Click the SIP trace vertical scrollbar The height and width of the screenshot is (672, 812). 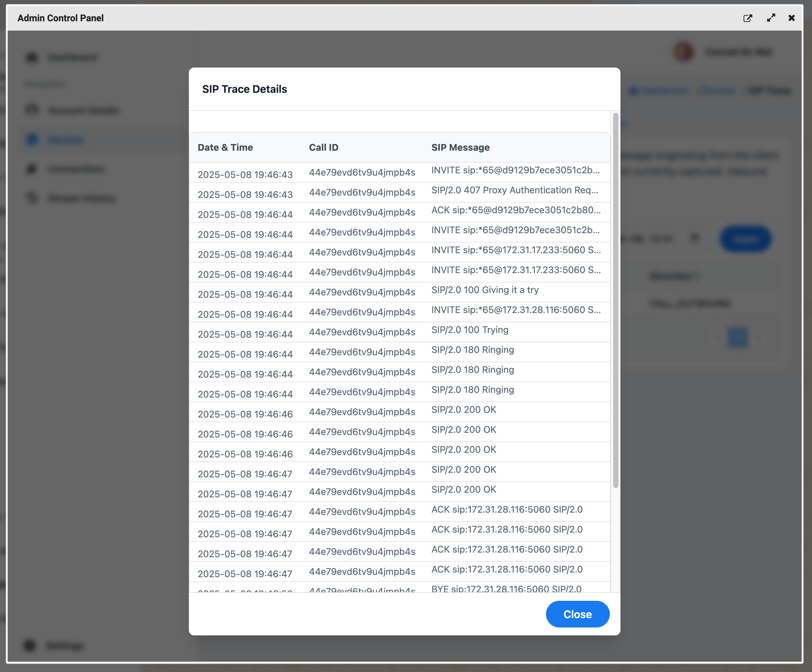[615, 300]
